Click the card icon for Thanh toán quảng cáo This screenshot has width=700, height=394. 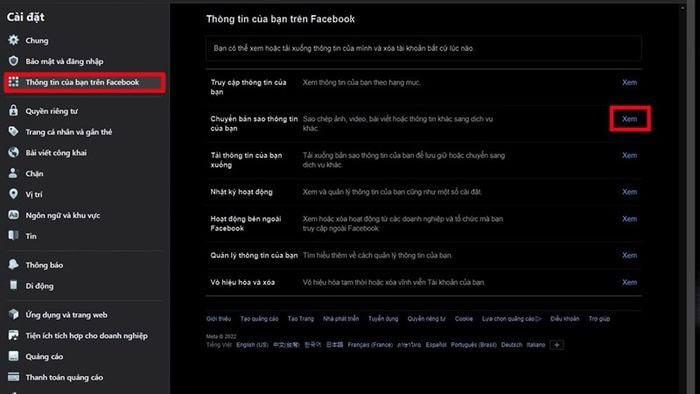[13, 377]
